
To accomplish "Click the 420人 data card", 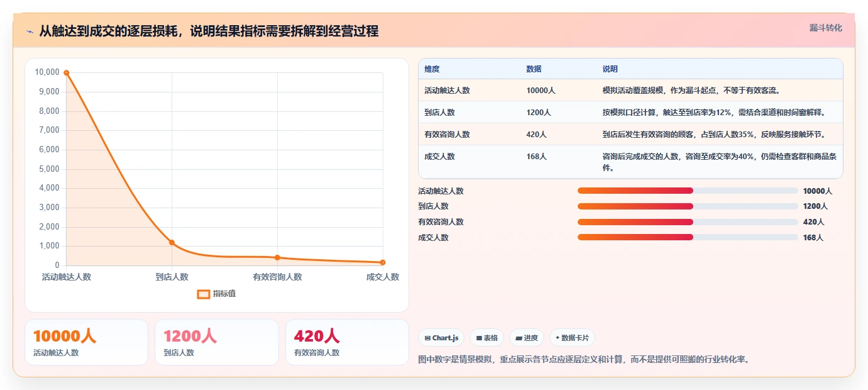I will click(347, 342).
